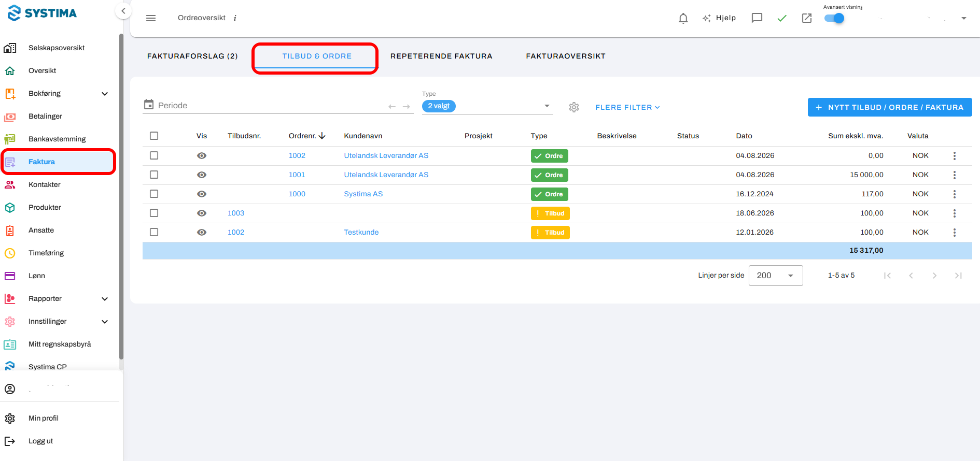
Task: Open Bankavstemming sidebar icon
Action: click(10, 139)
